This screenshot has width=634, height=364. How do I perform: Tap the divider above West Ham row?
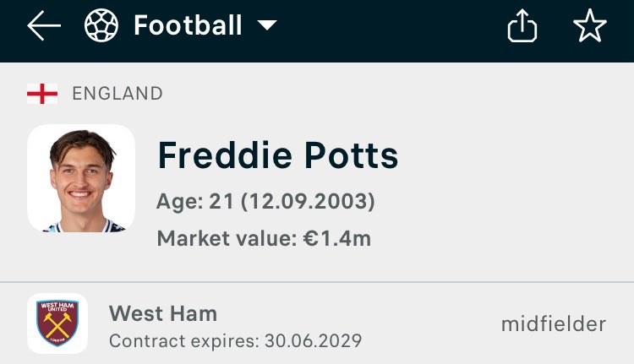pyautogui.click(x=317, y=281)
